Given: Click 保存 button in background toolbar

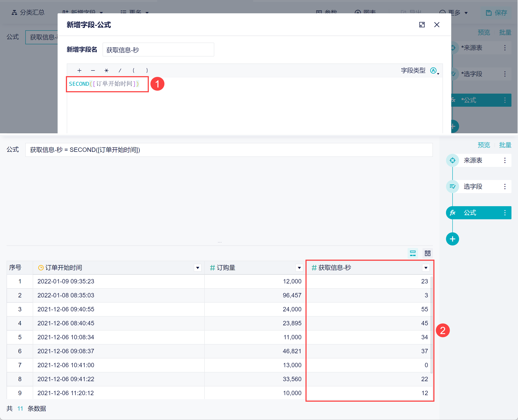Looking at the screenshot, I should point(496,13).
